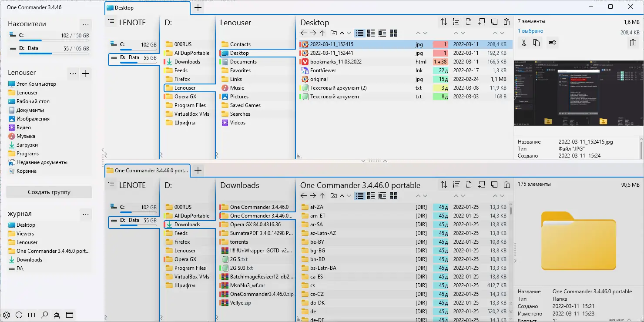Open the robot automation icon
Screen dimensions: 644x322
coord(57,315)
